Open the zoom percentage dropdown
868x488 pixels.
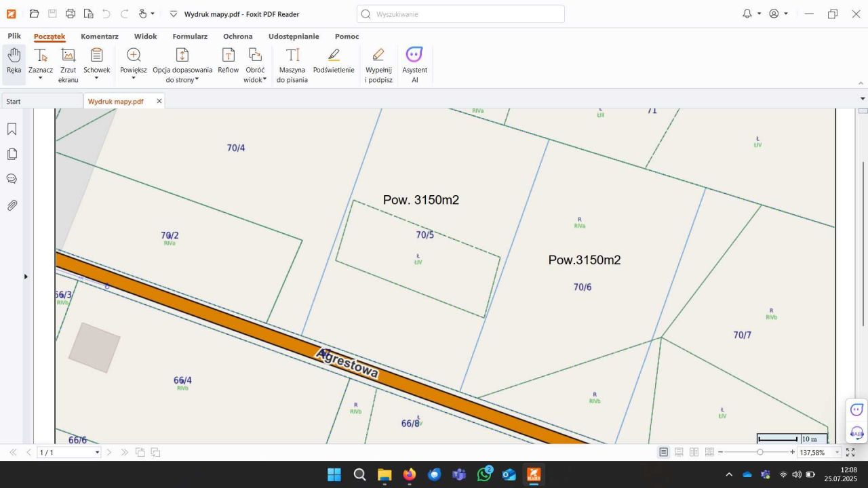[x=837, y=452]
